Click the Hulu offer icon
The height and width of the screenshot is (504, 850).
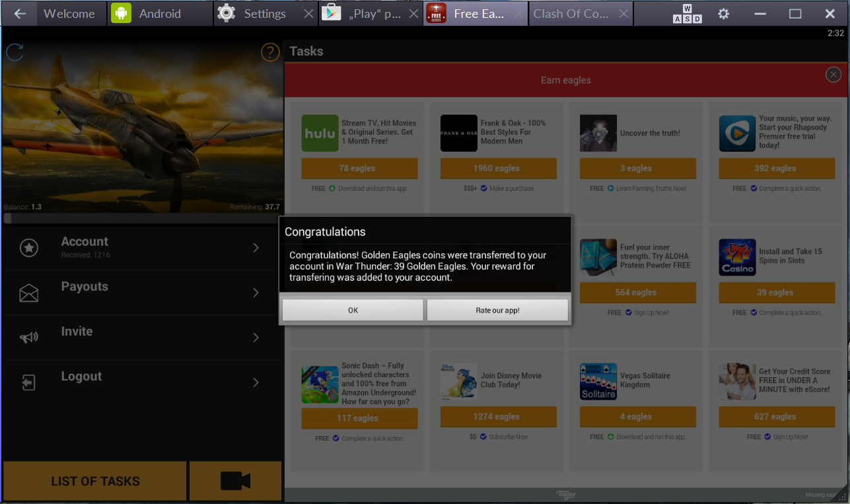tap(320, 133)
